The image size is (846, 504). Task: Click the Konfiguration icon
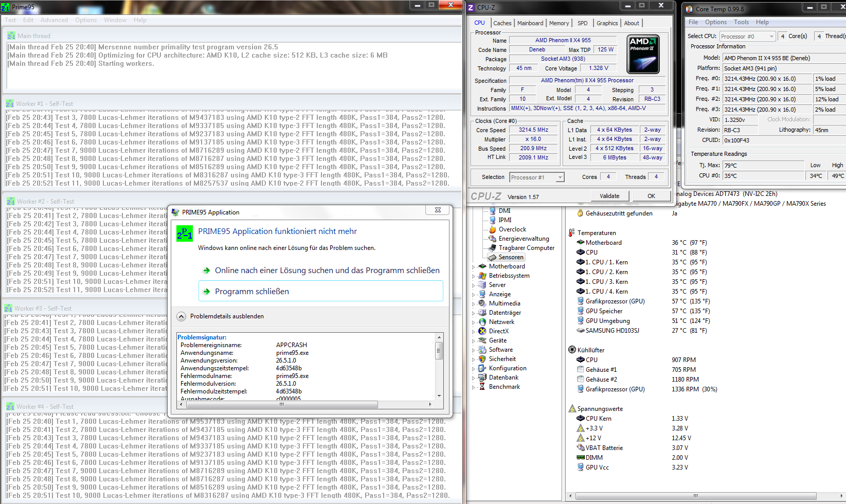click(x=482, y=368)
